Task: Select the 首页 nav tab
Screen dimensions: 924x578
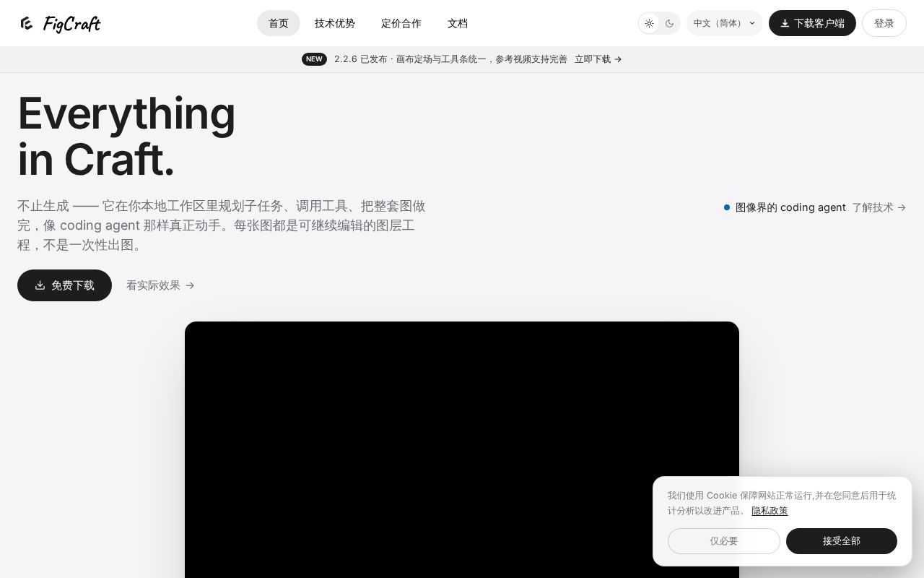Action: click(x=279, y=23)
